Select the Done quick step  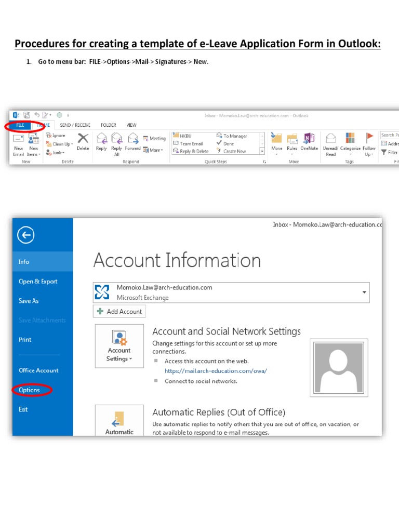[x=225, y=143]
